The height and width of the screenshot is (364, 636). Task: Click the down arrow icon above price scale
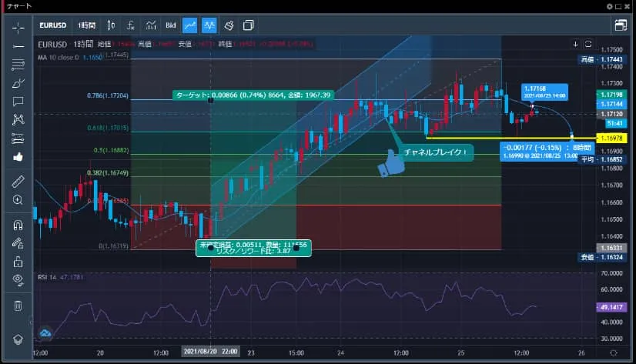pos(575,44)
